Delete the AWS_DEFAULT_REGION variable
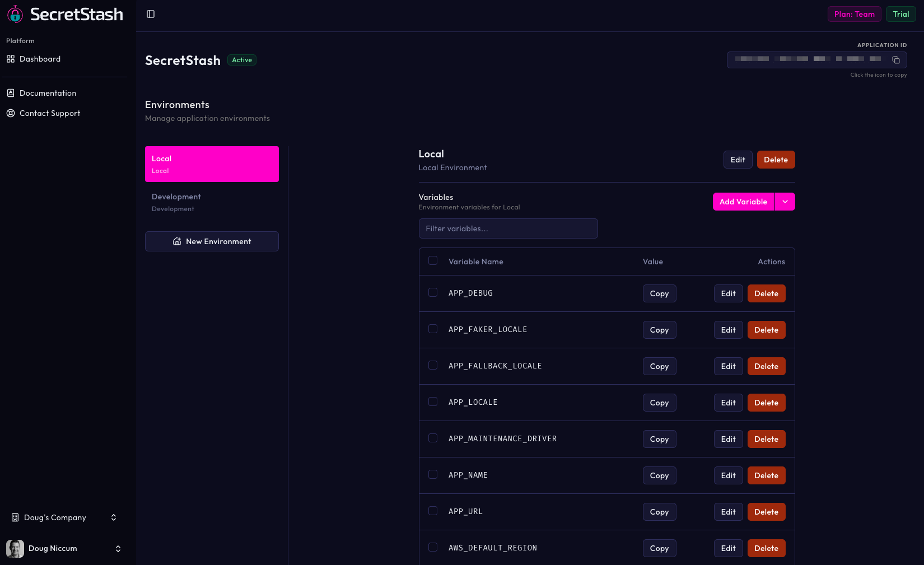924x565 pixels. (767, 548)
